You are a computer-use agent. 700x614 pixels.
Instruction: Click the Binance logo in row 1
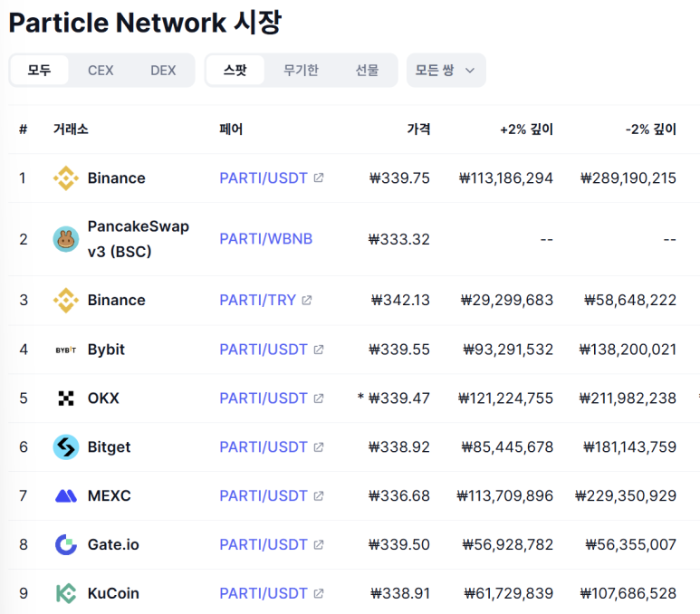66,178
